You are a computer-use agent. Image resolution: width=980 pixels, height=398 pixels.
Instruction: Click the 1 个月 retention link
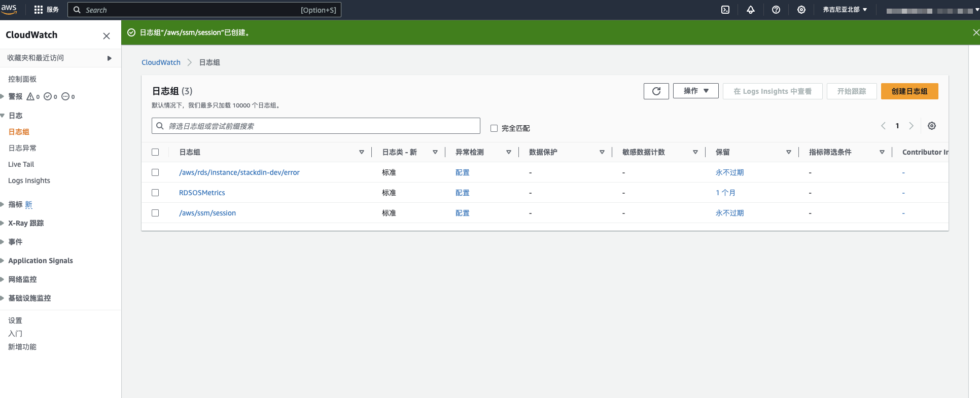[725, 193]
